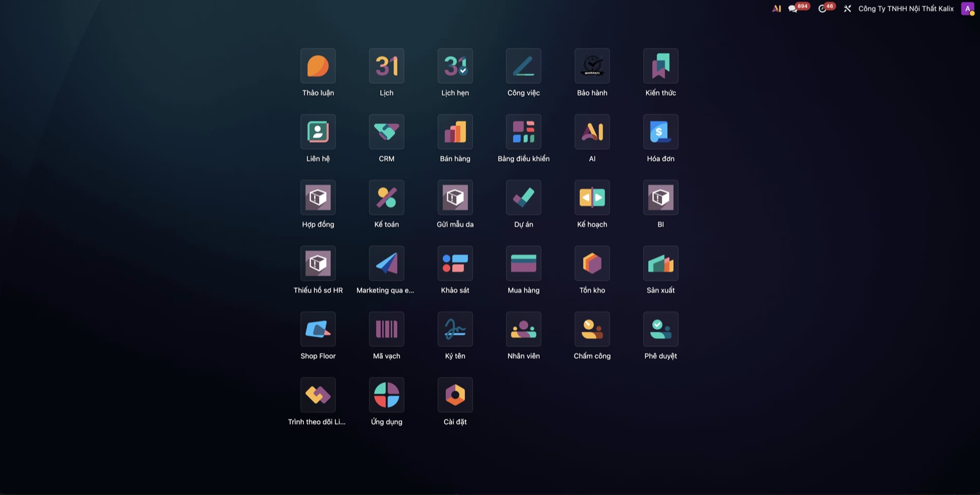Open the user avatar menu

(x=968, y=9)
